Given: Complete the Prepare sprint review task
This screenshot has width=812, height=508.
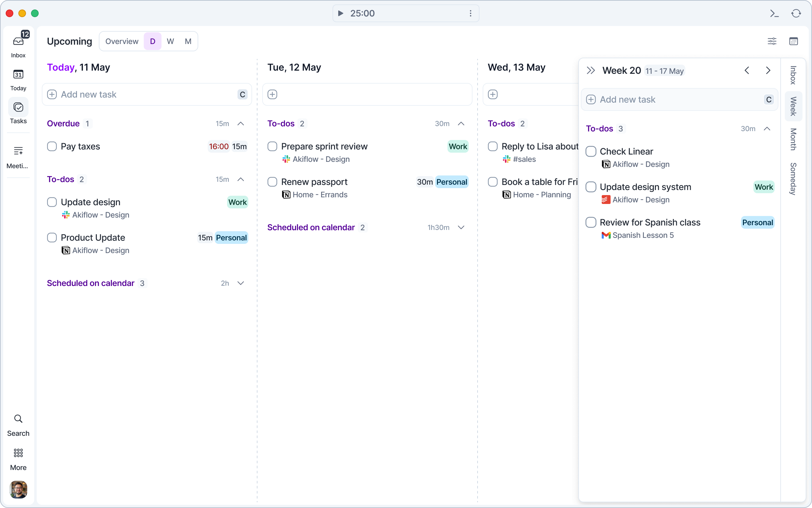Looking at the screenshot, I should click(x=272, y=147).
